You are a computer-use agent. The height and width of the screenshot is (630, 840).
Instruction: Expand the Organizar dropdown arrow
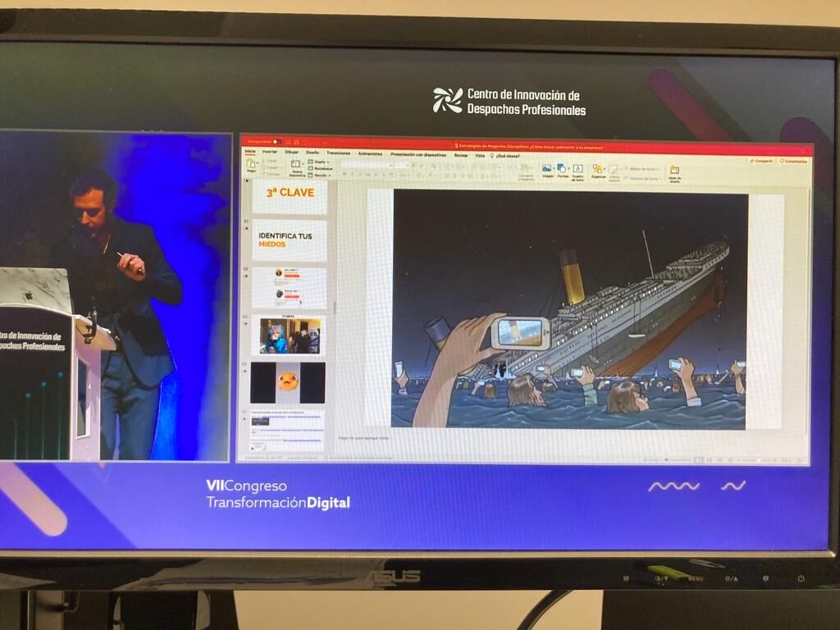coord(605,169)
